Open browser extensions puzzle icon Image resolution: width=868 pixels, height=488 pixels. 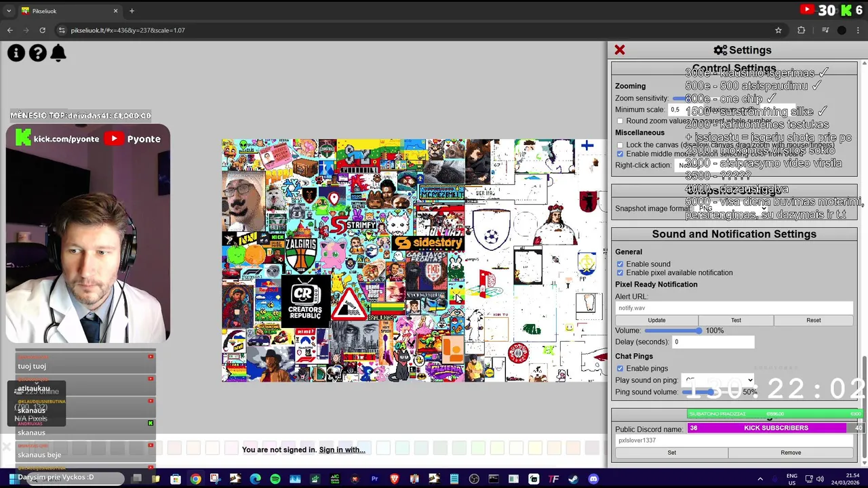tap(802, 30)
